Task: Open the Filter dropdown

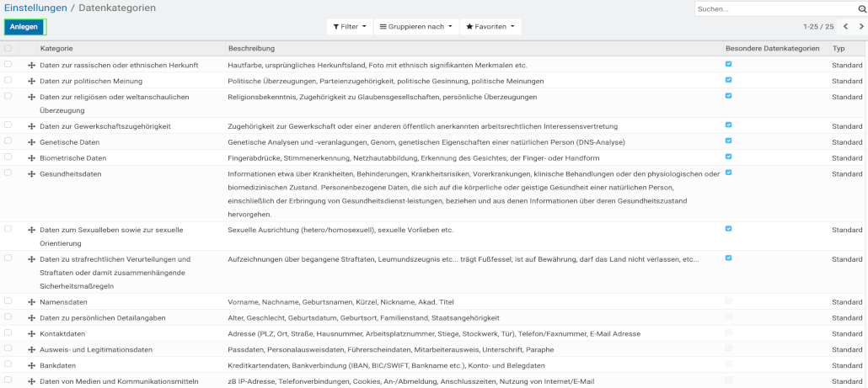Action: 349,27
